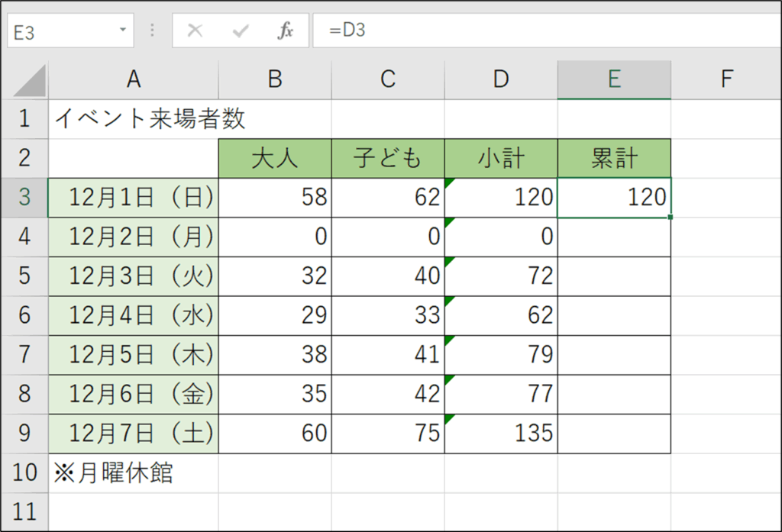Click the 累計 header cell

pos(614,158)
